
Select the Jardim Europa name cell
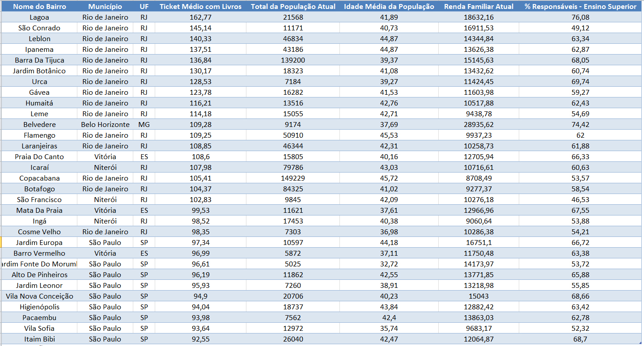coord(39,242)
